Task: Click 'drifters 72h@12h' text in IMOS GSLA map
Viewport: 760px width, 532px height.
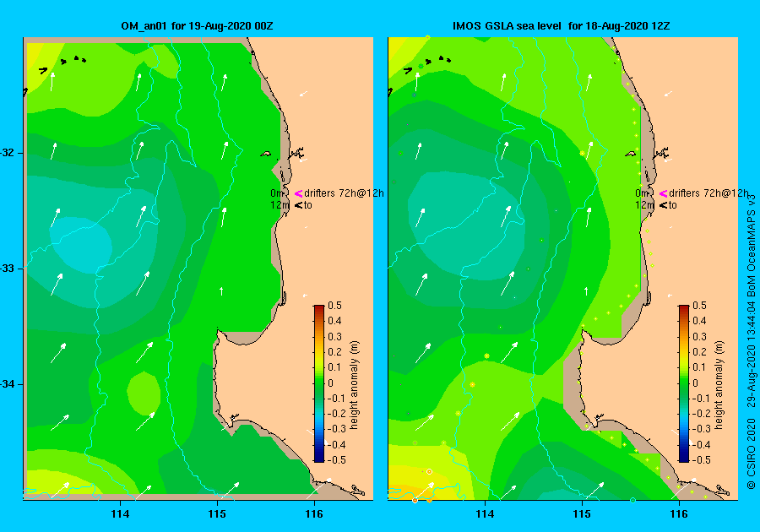Action: click(708, 193)
